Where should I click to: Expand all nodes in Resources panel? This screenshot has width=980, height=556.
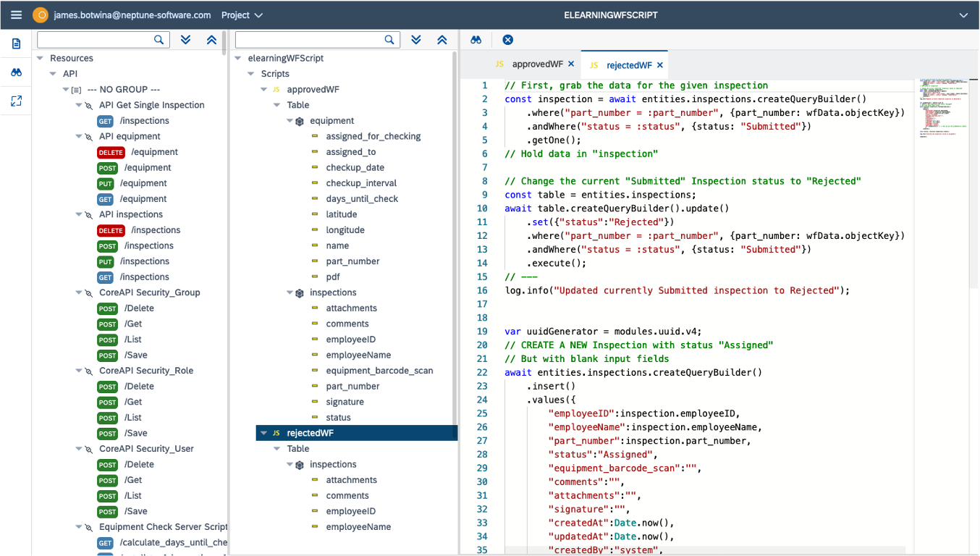tap(186, 40)
